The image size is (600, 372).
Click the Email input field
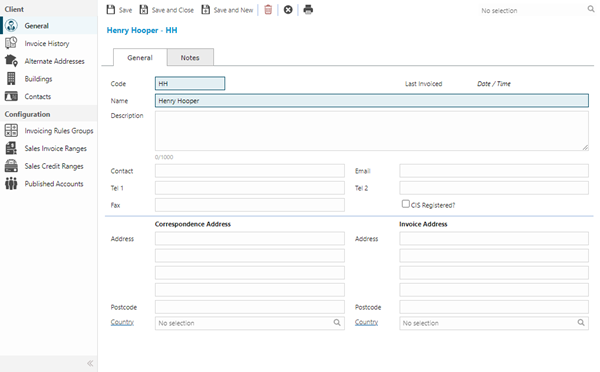tap(494, 171)
